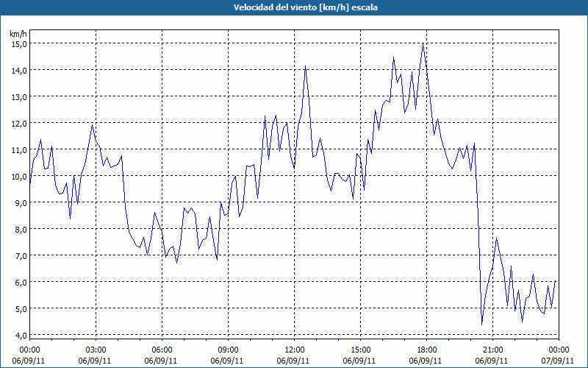Click the chart title 'Velocidad del viento [km/h] escala'
This screenshot has height=368, width=588.
point(305,7)
